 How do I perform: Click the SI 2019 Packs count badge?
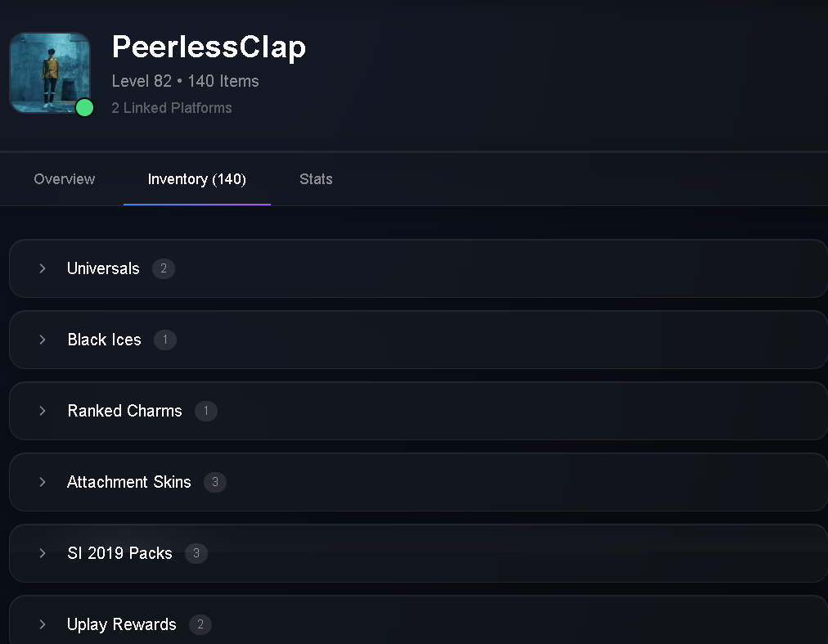196,553
